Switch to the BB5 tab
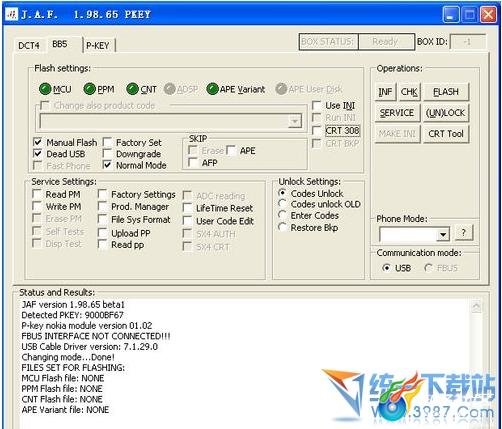Image resolution: width=502 pixels, height=429 pixels. [60, 44]
